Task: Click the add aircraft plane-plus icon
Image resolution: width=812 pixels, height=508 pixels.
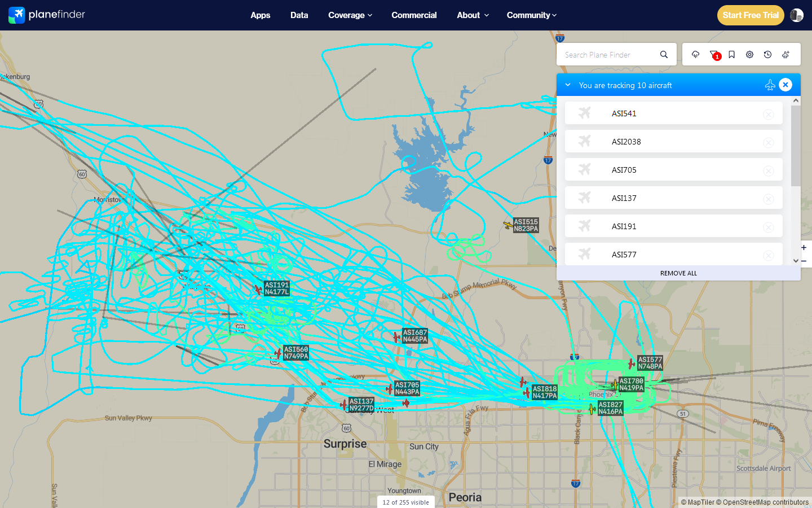Action: 785,55
